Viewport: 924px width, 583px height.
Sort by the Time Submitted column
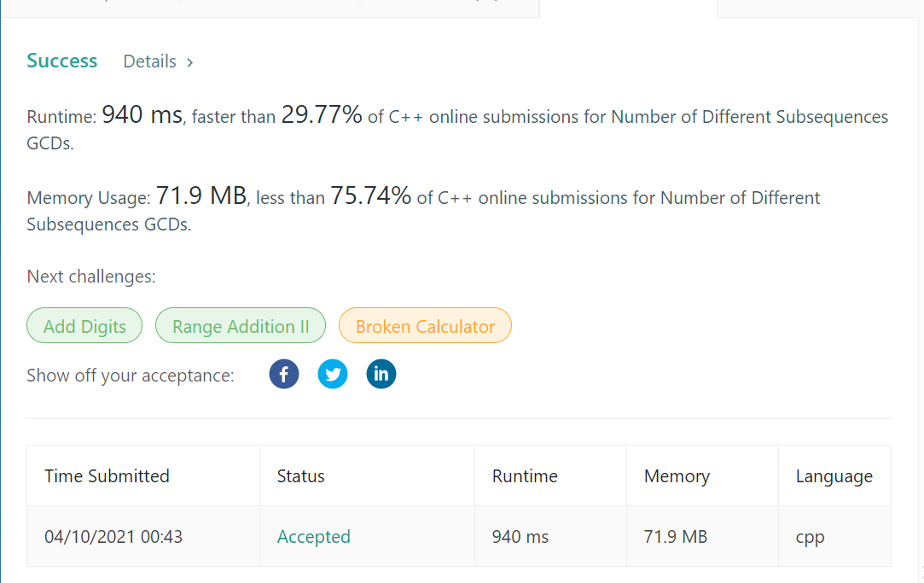[107, 475]
